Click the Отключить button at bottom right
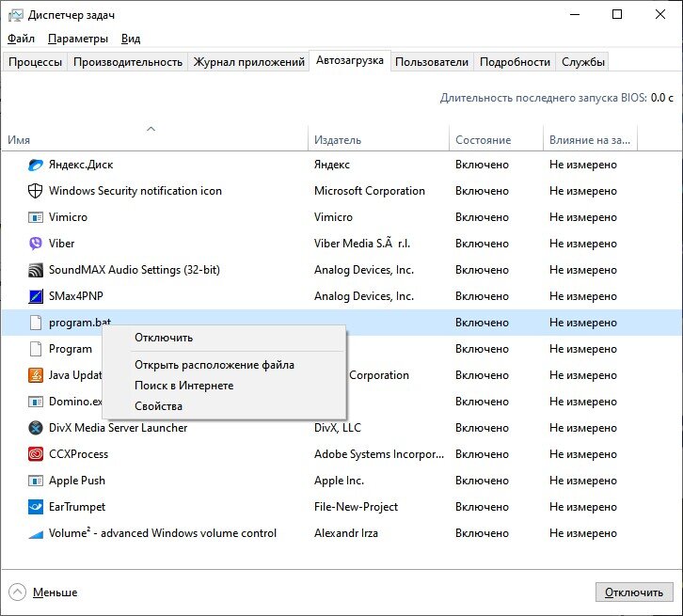Screen dimensions: 683x616 pyautogui.click(x=634, y=592)
